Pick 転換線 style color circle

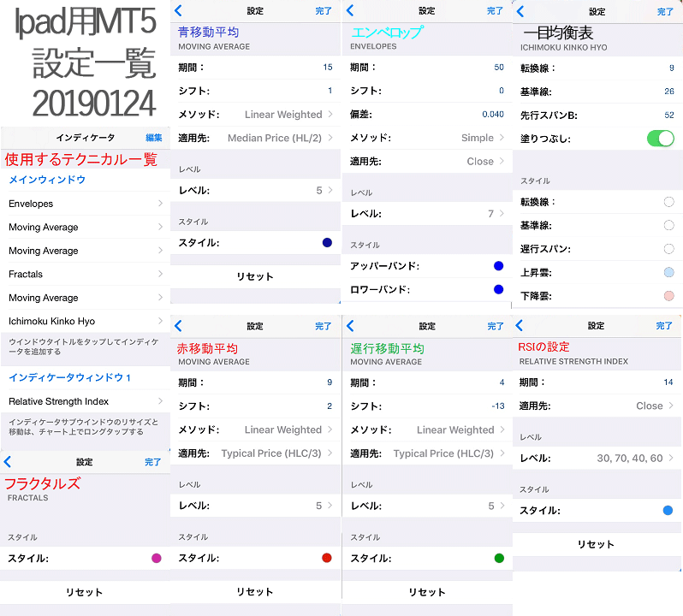[668, 202]
